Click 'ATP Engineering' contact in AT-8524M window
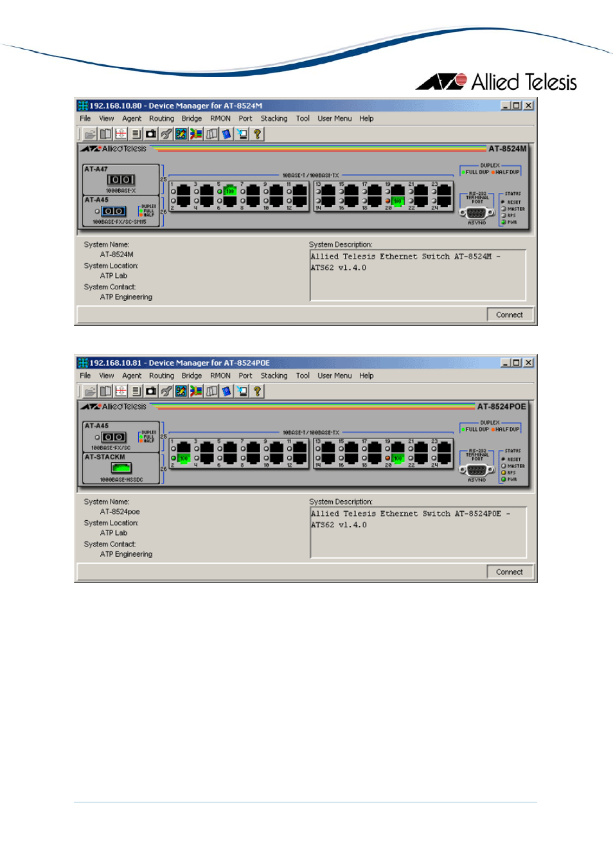Viewport: 613px width, 868px height. 126,297
